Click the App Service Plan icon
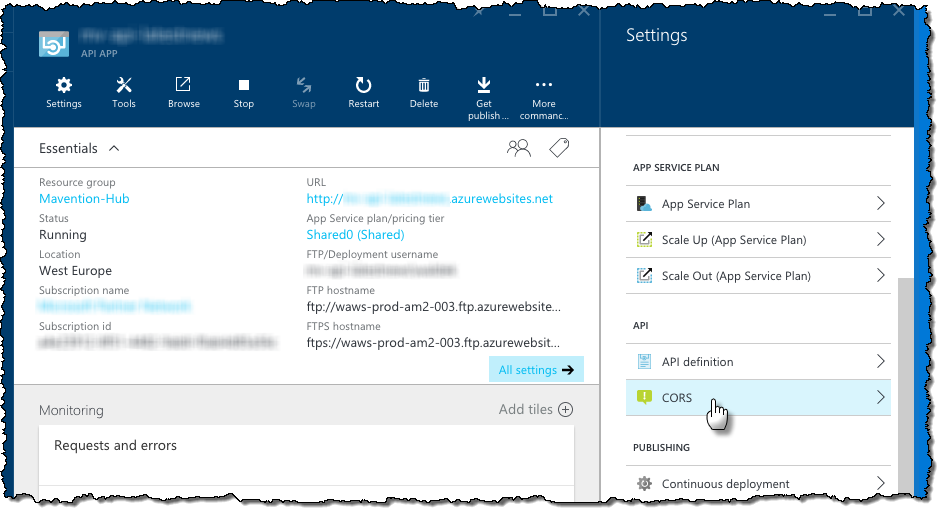 pyautogui.click(x=644, y=203)
